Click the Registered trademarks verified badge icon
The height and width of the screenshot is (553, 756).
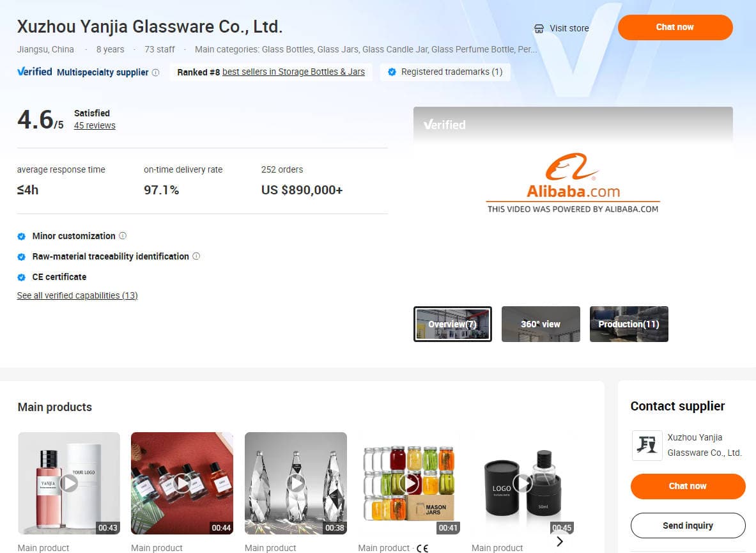coord(392,72)
